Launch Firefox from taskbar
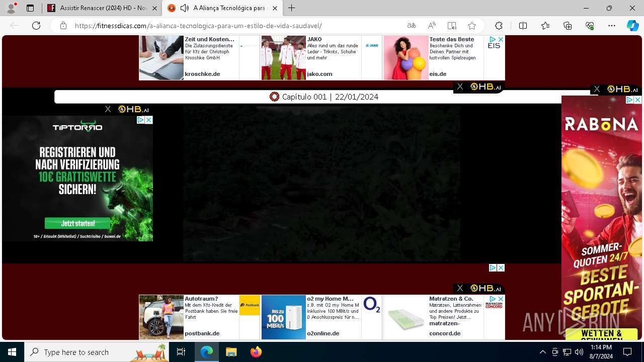 (256, 352)
